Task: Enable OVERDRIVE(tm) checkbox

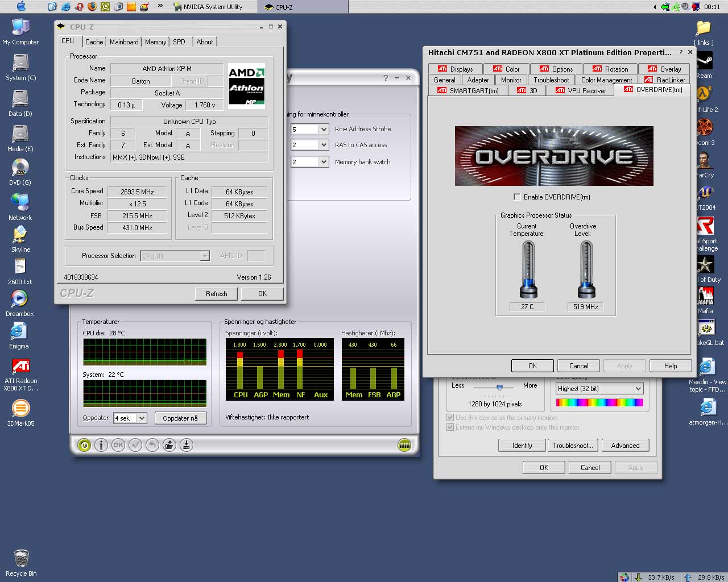Action: 517,197
